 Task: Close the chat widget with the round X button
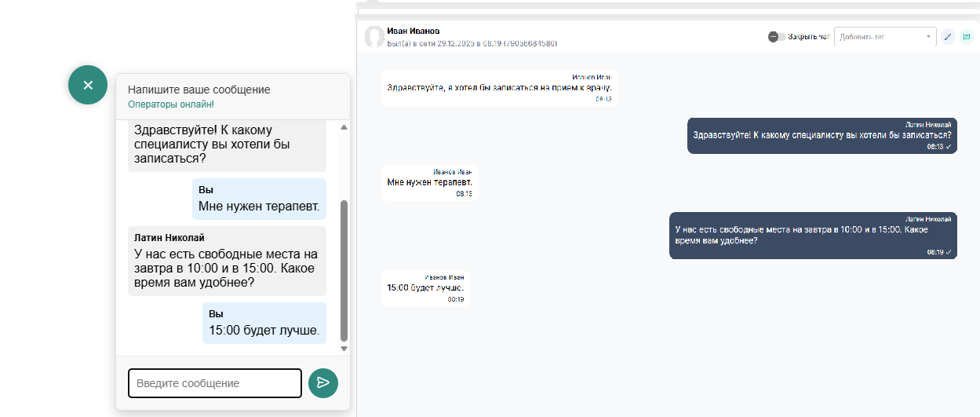tap(88, 85)
